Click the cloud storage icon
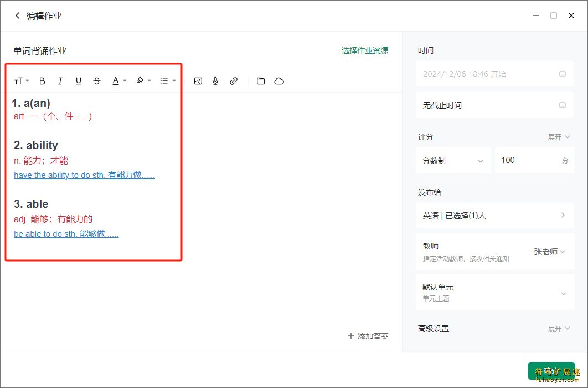The width and height of the screenshot is (588, 388). click(279, 81)
